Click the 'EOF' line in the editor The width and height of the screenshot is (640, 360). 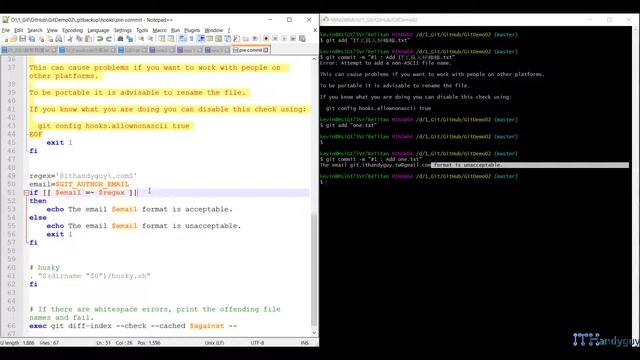point(36,134)
